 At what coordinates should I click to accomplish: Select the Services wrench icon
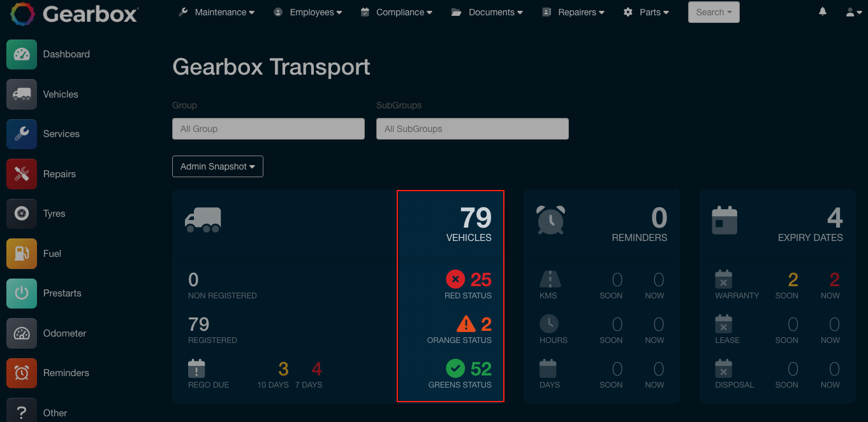click(22, 134)
